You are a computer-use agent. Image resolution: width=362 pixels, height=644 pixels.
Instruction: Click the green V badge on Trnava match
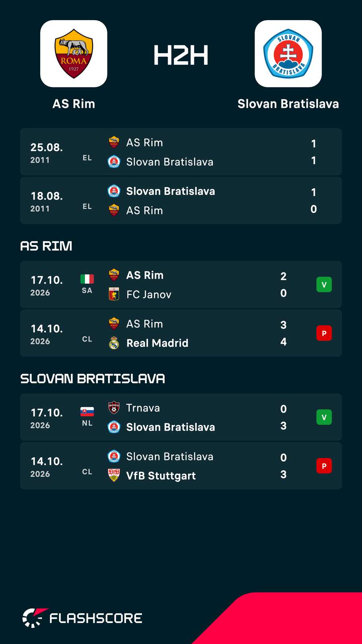(324, 417)
